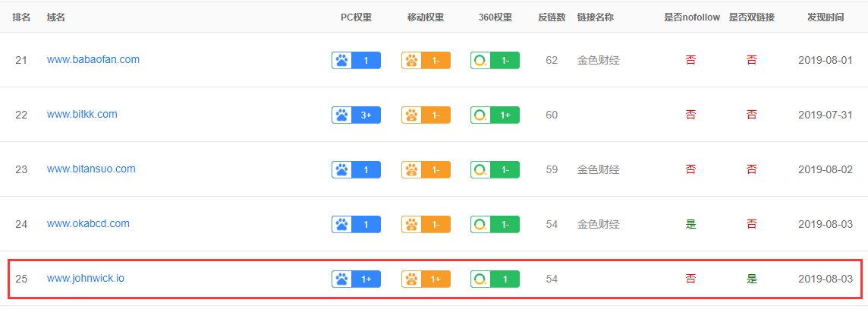Click backlink count 54 for johnwick.io
The height and width of the screenshot is (322, 868).
(552, 279)
